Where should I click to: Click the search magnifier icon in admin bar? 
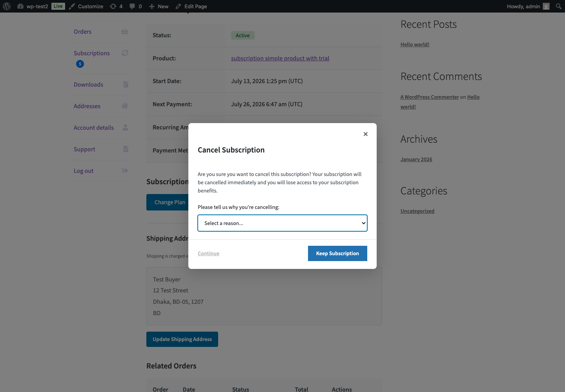(559, 6)
